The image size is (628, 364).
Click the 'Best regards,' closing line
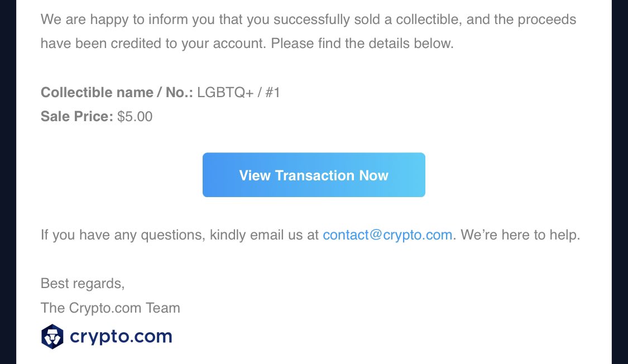click(x=83, y=284)
